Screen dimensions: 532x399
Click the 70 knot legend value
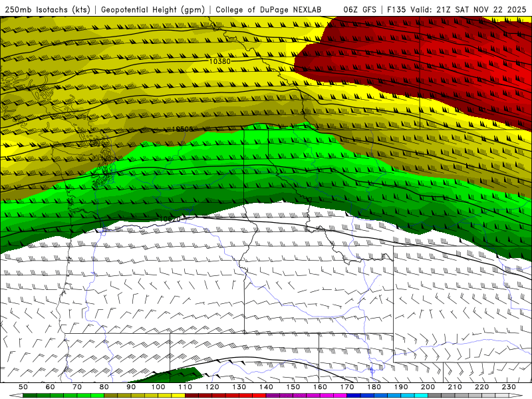pyautogui.click(x=77, y=387)
